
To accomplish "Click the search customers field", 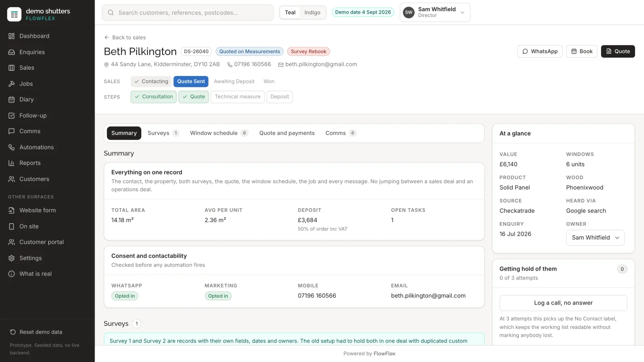I will tap(188, 13).
